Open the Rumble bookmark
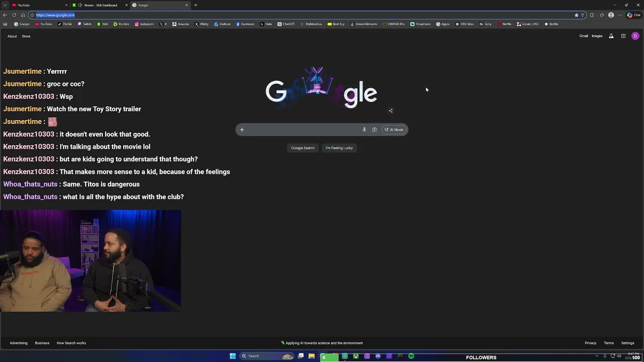 tap(121, 24)
